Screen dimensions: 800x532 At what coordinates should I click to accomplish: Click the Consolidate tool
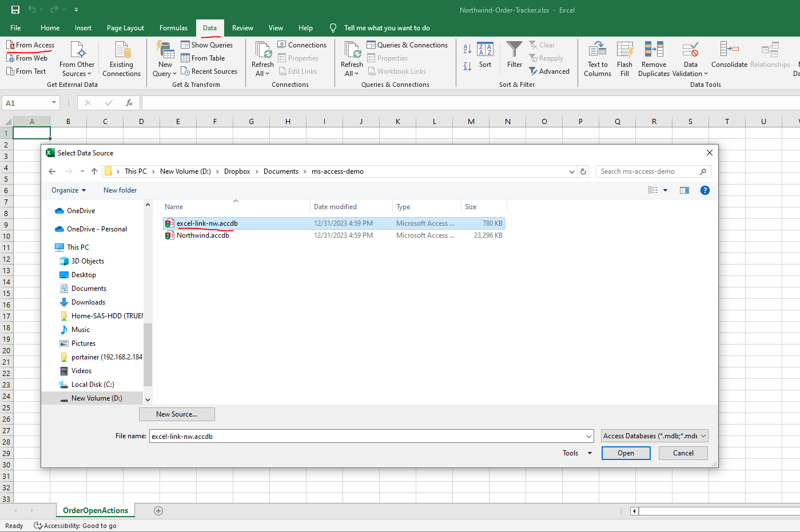(729, 55)
